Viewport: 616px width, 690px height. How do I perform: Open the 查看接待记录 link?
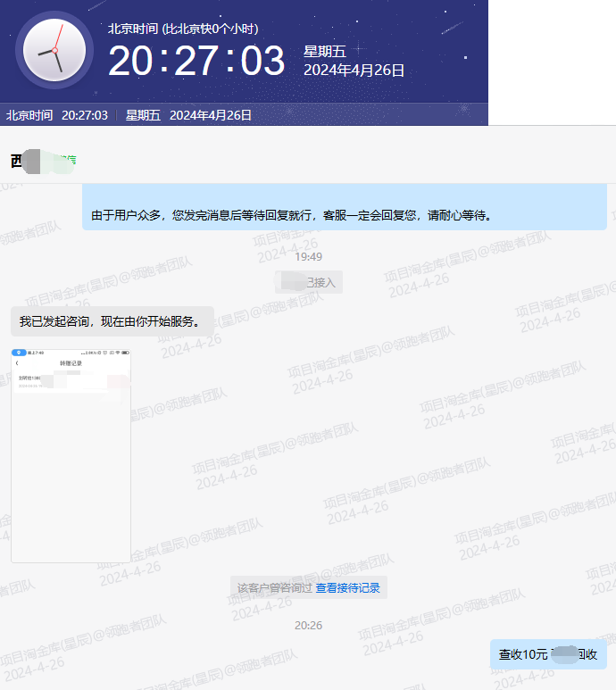347,588
